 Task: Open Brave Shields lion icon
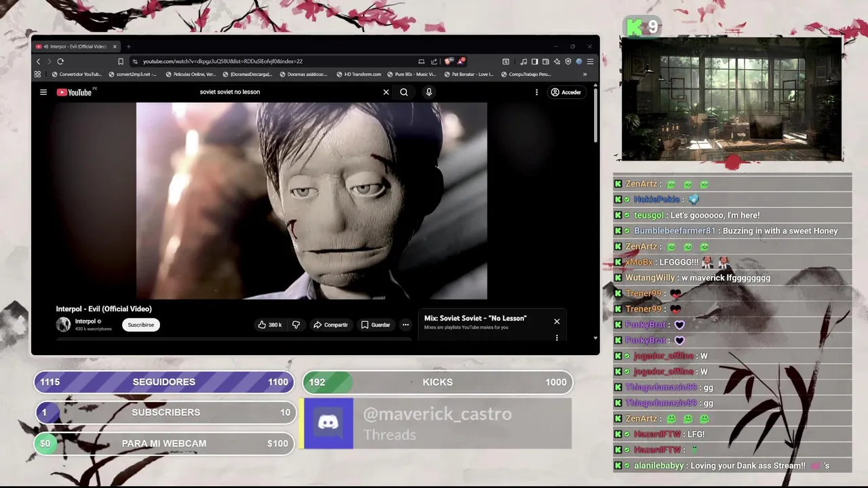448,61
